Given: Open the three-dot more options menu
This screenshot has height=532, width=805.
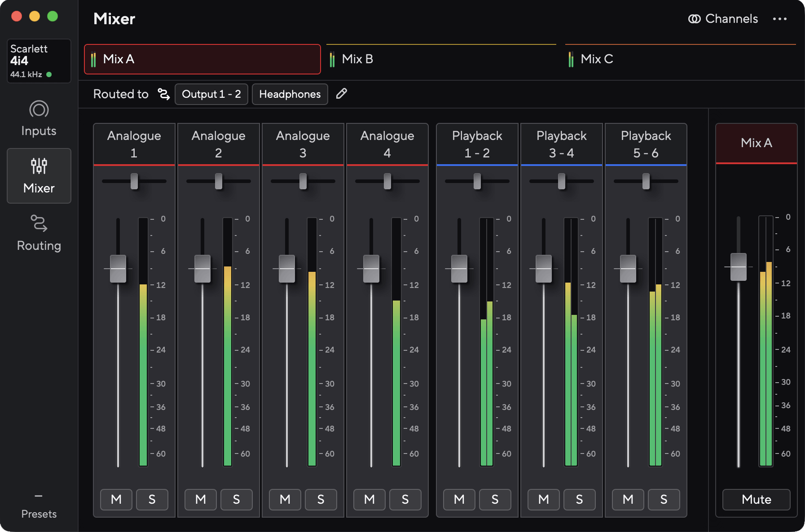Looking at the screenshot, I should tap(780, 19).
